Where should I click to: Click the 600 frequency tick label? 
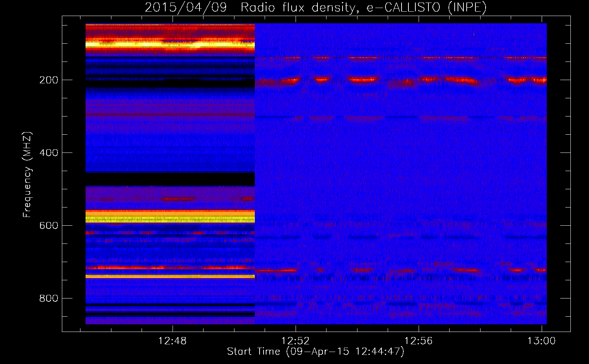point(49,226)
